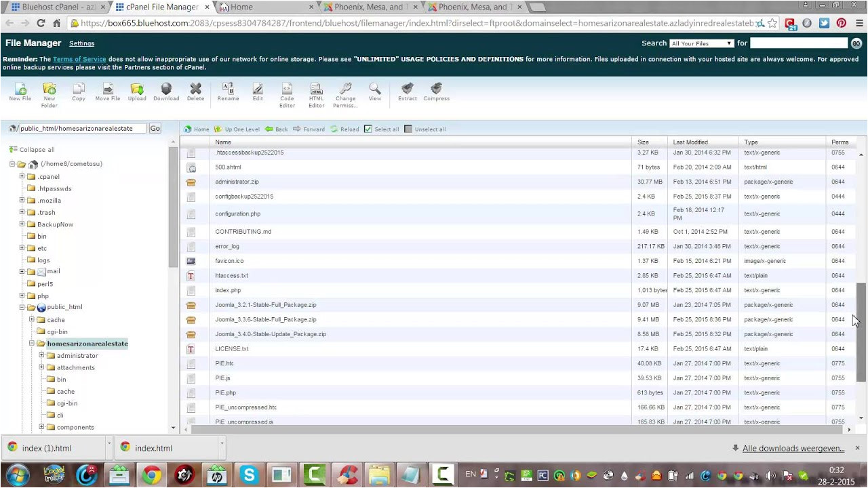
Task: Click the Go button beside path field
Action: 155,128
